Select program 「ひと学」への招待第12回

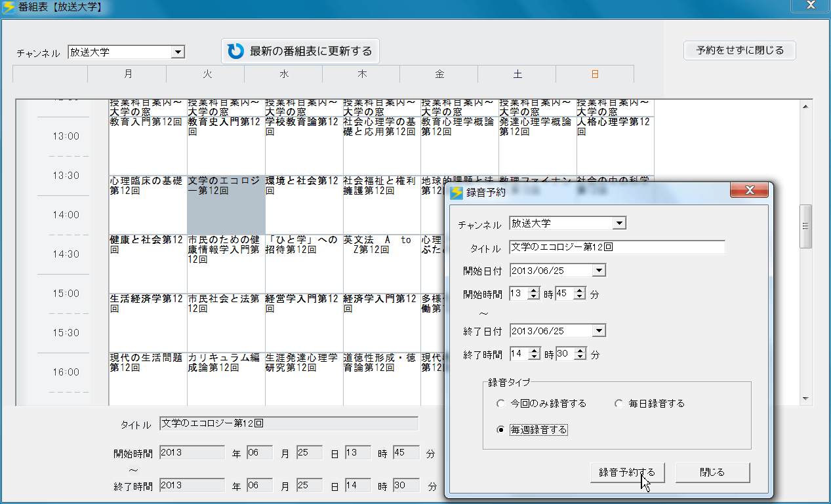click(304, 263)
